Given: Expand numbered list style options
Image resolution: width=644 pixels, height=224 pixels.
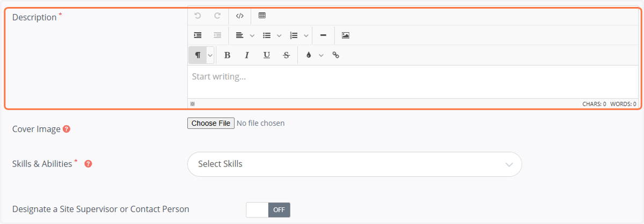Looking at the screenshot, I should coord(306,35).
